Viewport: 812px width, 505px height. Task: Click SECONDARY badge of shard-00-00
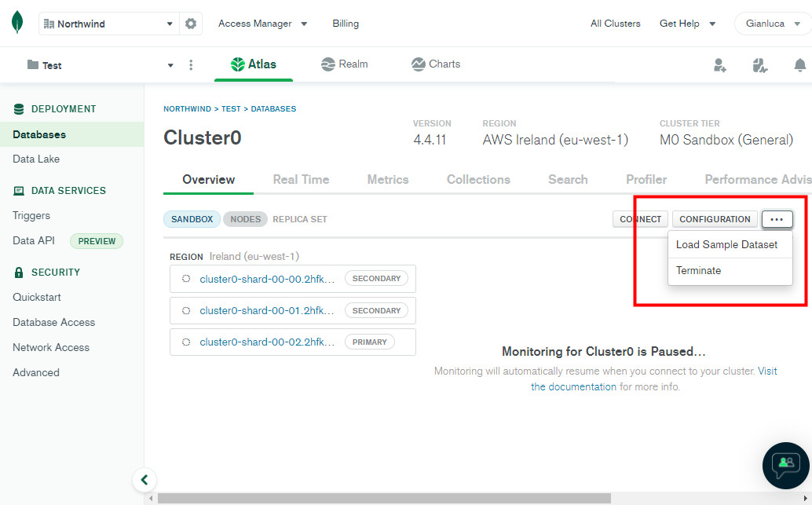tap(376, 279)
